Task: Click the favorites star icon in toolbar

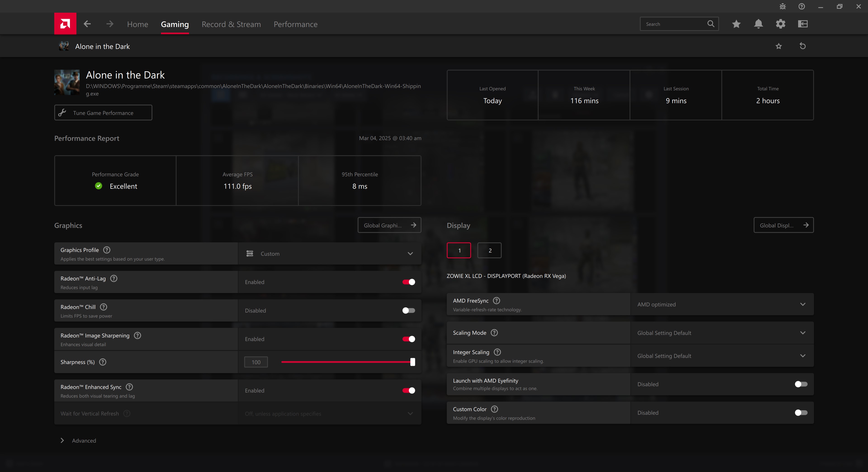Action: [736, 24]
